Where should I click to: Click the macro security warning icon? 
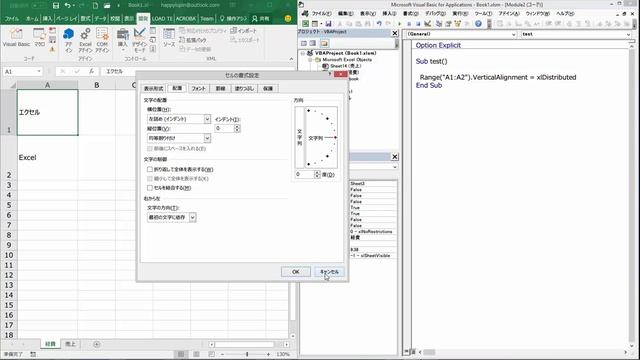click(52, 49)
